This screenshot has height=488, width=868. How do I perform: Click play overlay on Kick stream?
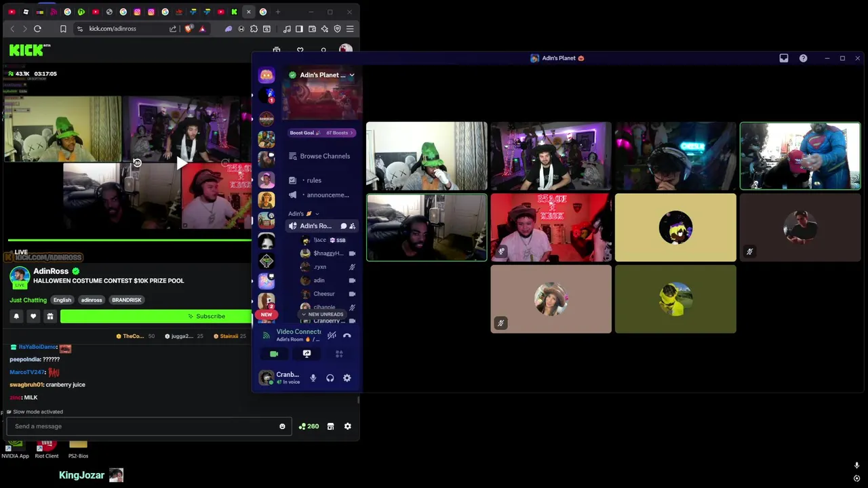181,163
